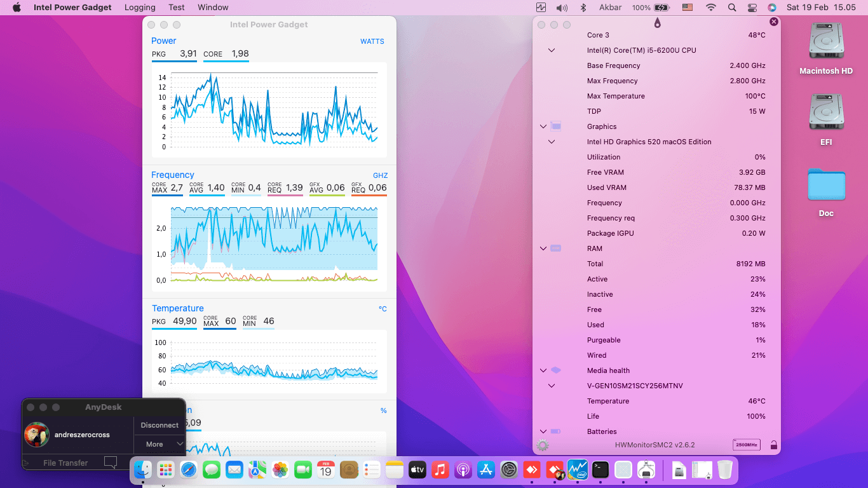Launch Apple TV from the Dock

coord(417,470)
